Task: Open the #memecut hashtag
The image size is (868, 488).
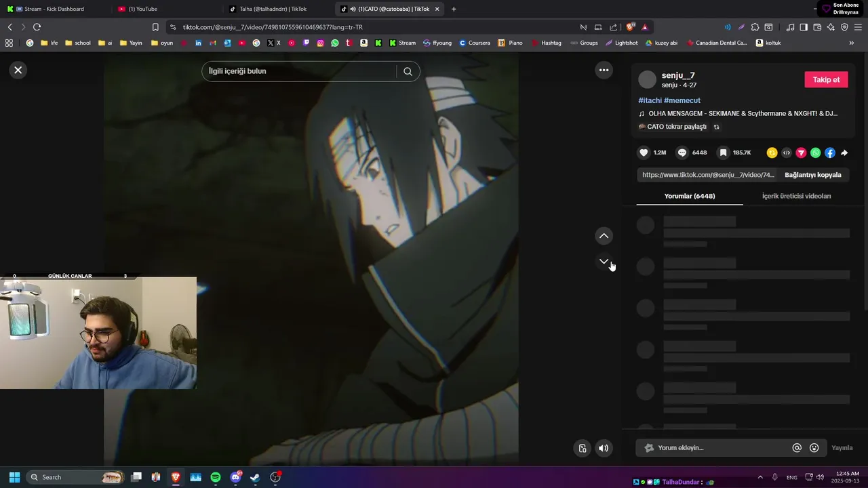Action: point(682,100)
